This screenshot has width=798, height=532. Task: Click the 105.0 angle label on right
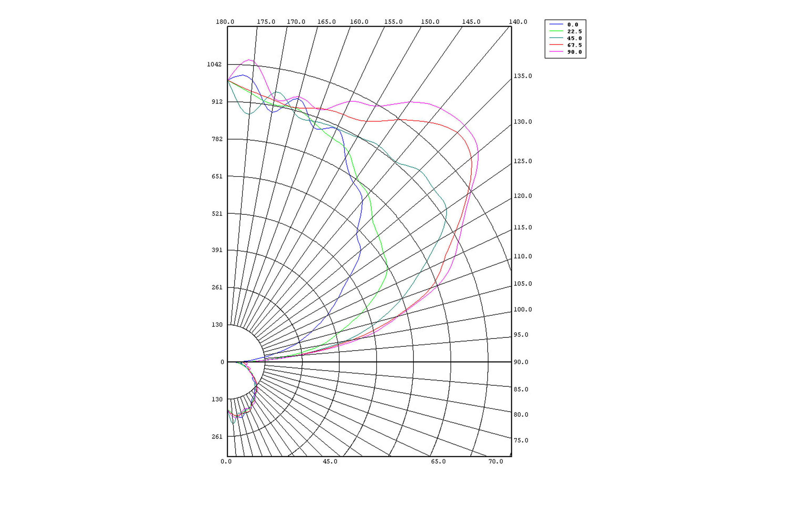point(522,284)
